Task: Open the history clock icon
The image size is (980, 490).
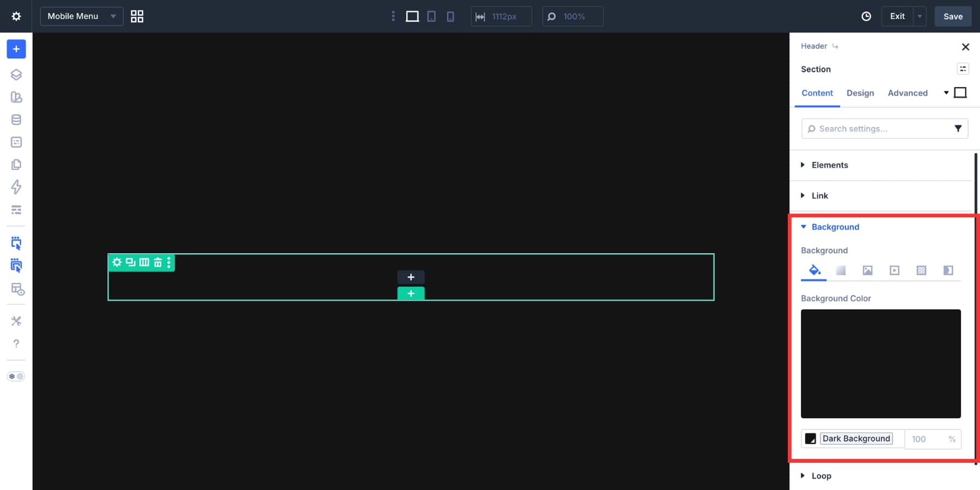Action: tap(866, 16)
